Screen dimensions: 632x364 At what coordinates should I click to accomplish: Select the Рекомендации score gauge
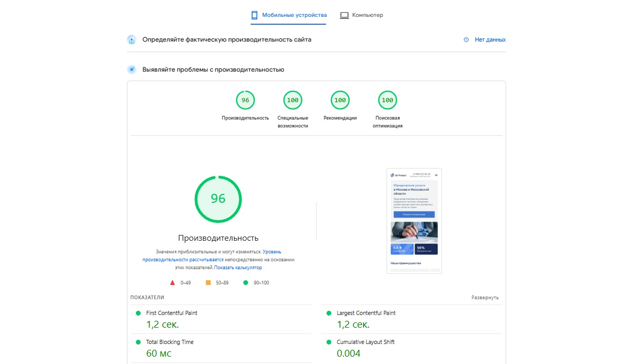coord(340,100)
